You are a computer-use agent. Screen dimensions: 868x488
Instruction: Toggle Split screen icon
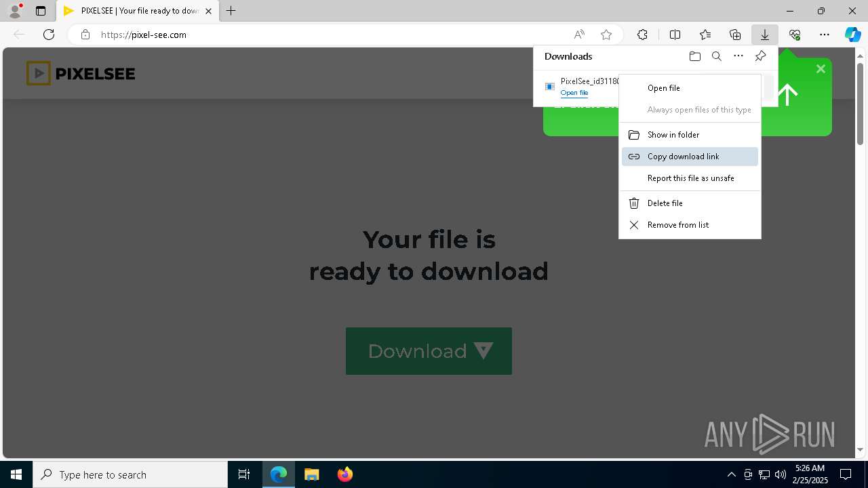(x=675, y=35)
